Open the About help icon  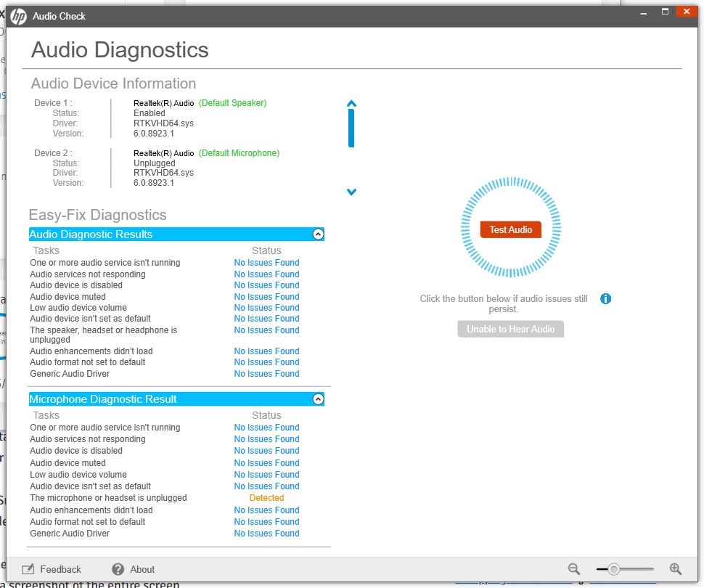[118, 569]
